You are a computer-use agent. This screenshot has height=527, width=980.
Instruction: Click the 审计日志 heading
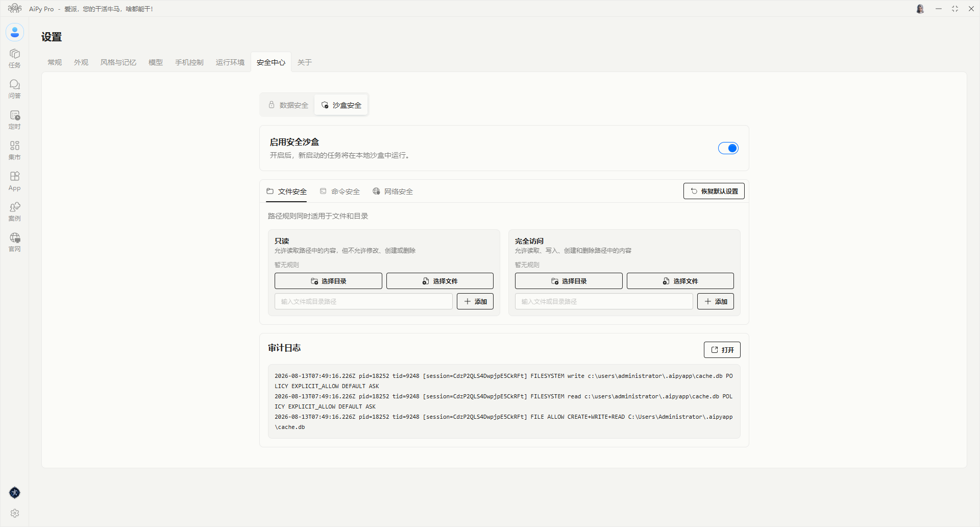(284, 348)
